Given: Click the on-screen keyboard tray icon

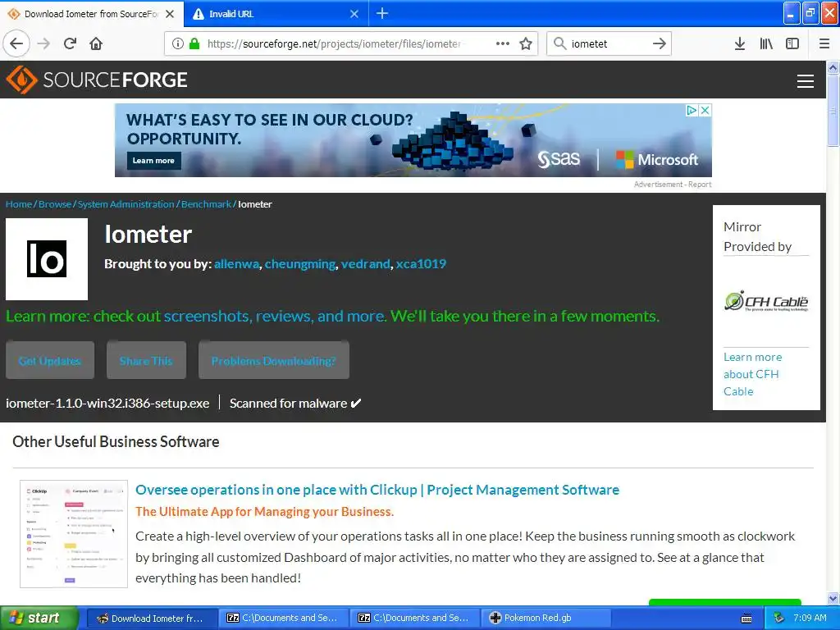Looking at the screenshot, I should pyautogui.click(x=746, y=619).
